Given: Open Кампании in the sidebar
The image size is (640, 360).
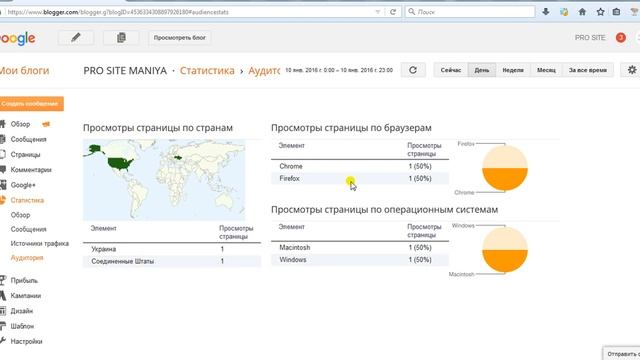Looking at the screenshot, I should tap(26, 296).
